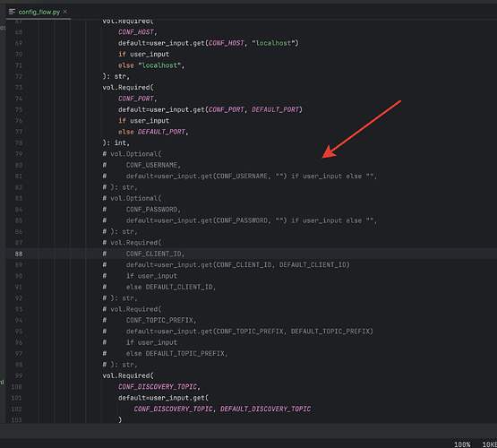Click the "localhost" string on line 69
The image size is (497, 448).
click(x=273, y=43)
